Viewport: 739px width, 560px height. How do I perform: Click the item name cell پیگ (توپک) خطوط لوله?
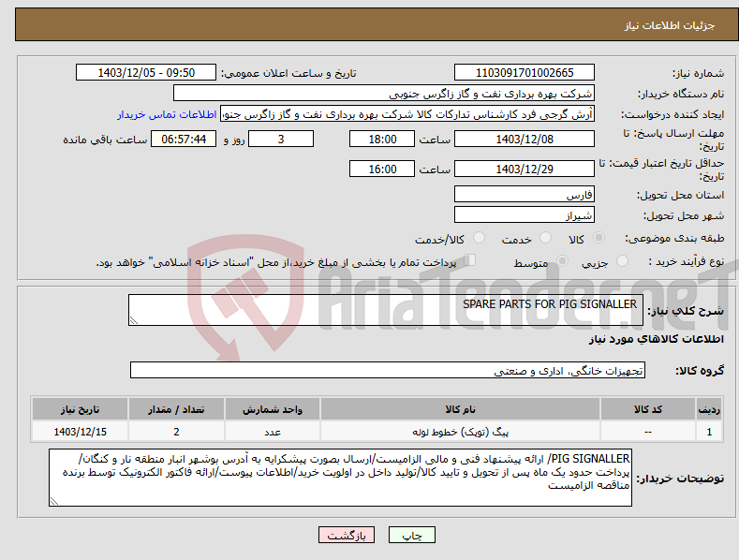pyautogui.click(x=460, y=432)
